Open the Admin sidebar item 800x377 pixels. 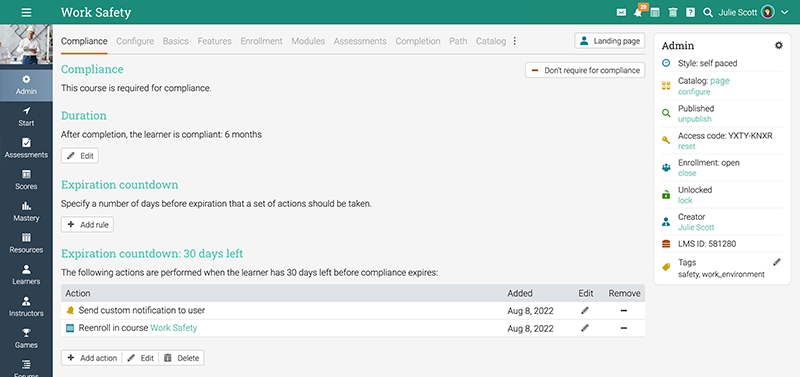26,85
